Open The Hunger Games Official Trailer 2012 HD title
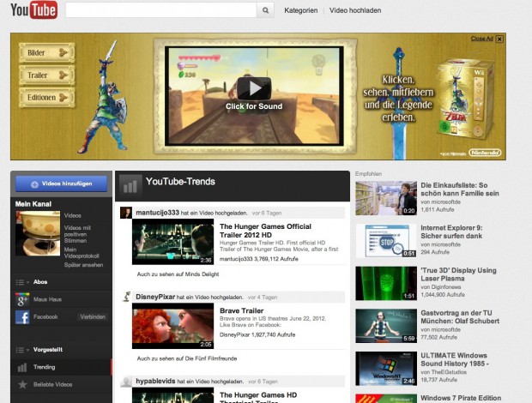Image resolution: width=532 pixels, height=403 pixels. pyautogui.click(x=265, y=231)
